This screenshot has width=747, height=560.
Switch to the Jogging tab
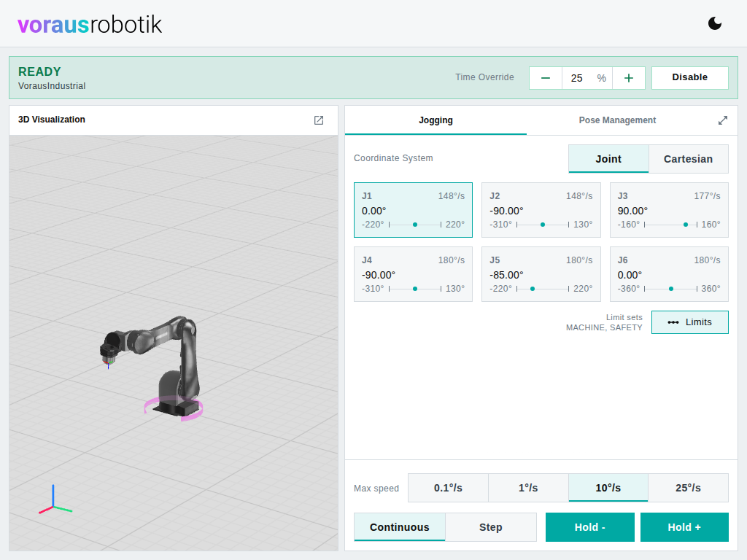coord(436,120)
